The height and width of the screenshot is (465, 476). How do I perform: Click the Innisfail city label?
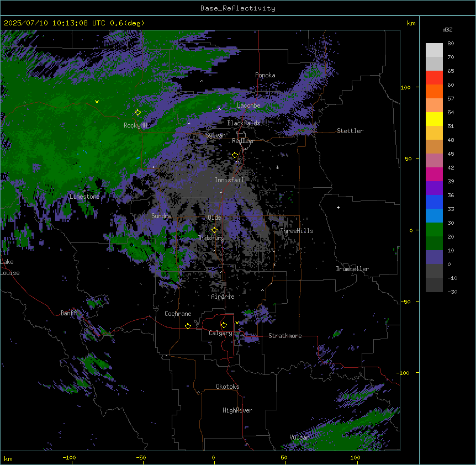[x=230, y=180]
